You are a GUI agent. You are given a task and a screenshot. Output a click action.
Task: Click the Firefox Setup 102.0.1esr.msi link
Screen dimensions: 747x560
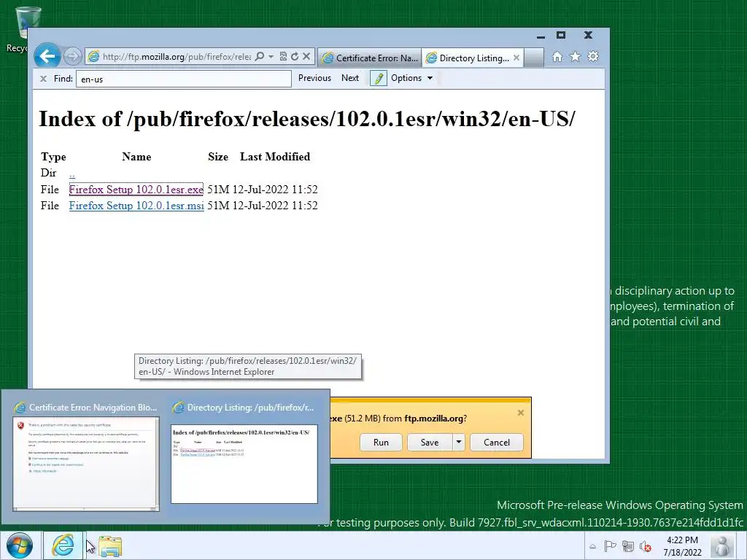(x=136, y=206)
